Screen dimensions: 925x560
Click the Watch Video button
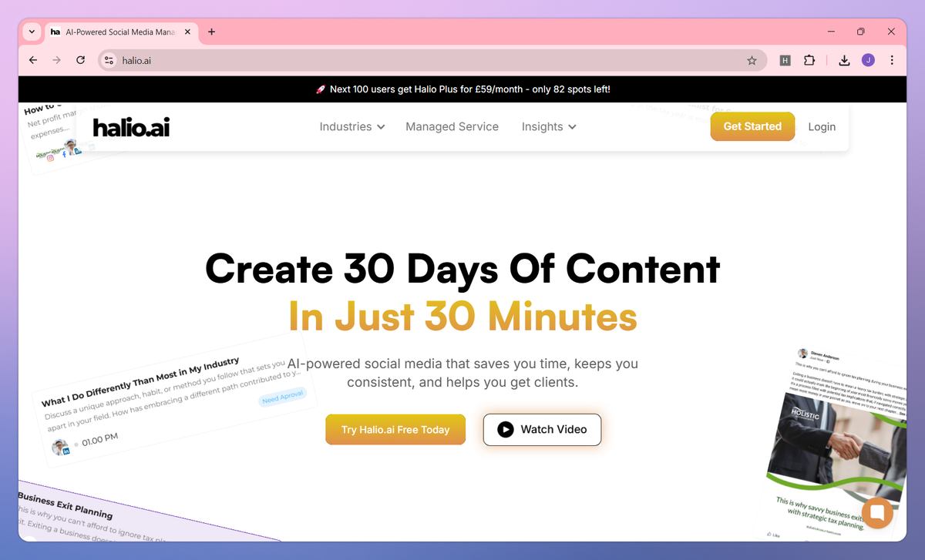[x=542, y=430]
